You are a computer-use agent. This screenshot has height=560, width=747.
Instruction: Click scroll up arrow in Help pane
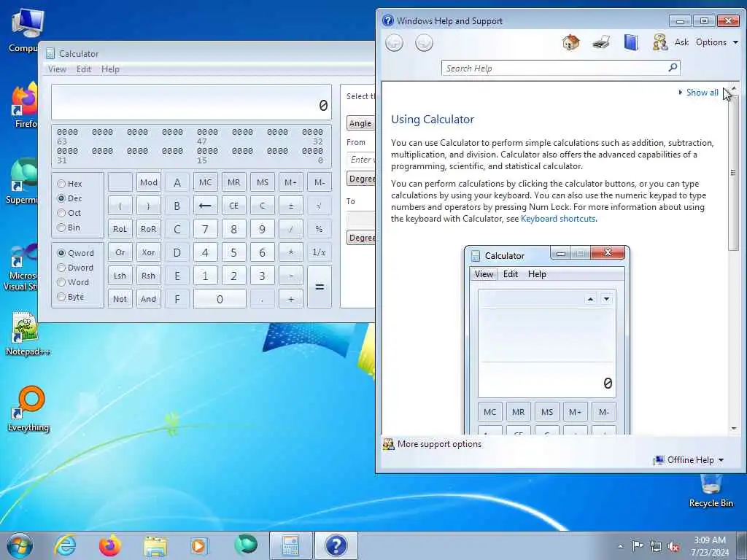(734, 88)
